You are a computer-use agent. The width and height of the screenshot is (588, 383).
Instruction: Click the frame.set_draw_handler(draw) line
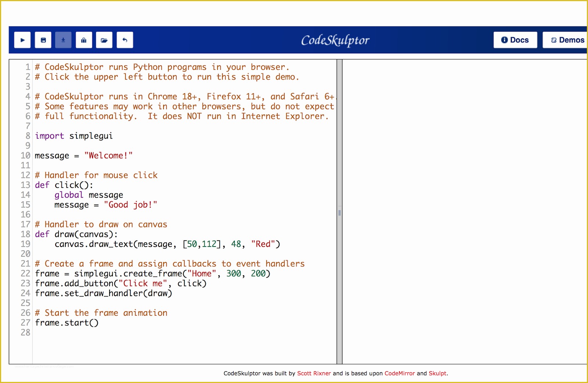point(104,293)
